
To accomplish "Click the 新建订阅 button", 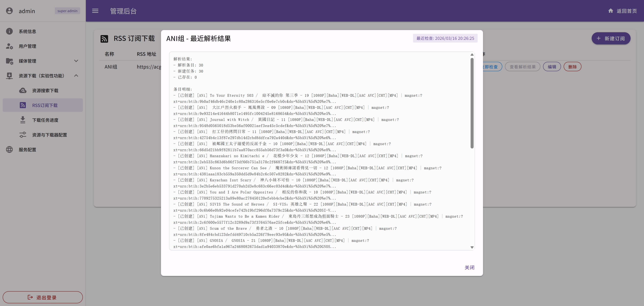I will tap(611, 38).
